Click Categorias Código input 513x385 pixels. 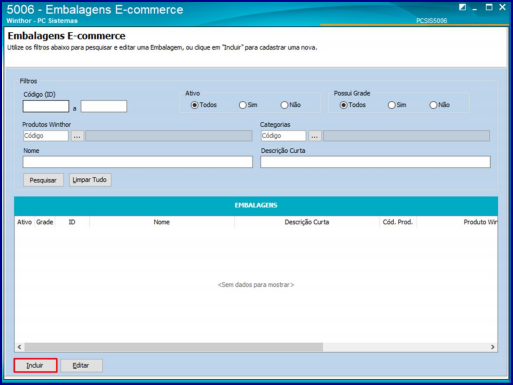click(283, 136)
